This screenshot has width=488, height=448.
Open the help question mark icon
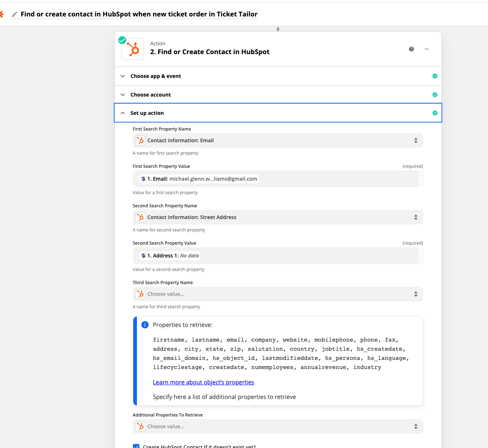tap(411, 49)
